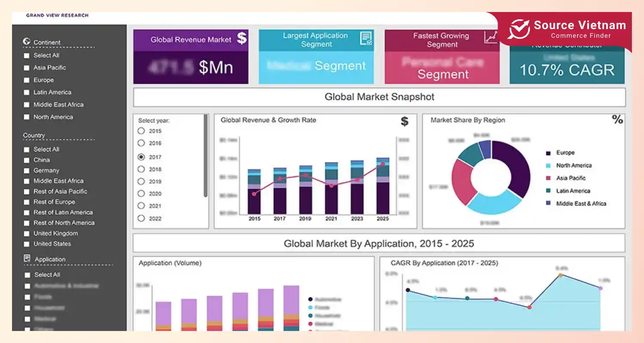Click the Asia Pacific legend color swatch
The image size is (644, 343).
(548, 178)
